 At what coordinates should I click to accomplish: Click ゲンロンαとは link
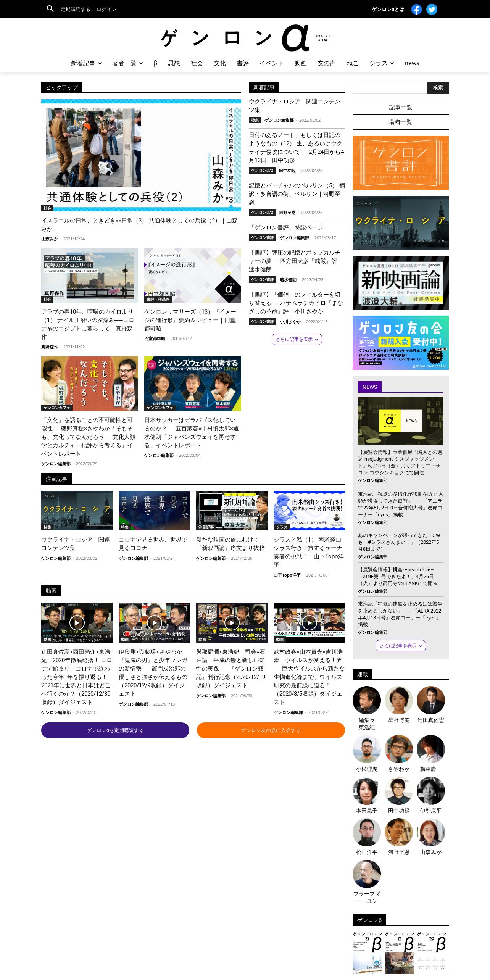coord(388,9)
